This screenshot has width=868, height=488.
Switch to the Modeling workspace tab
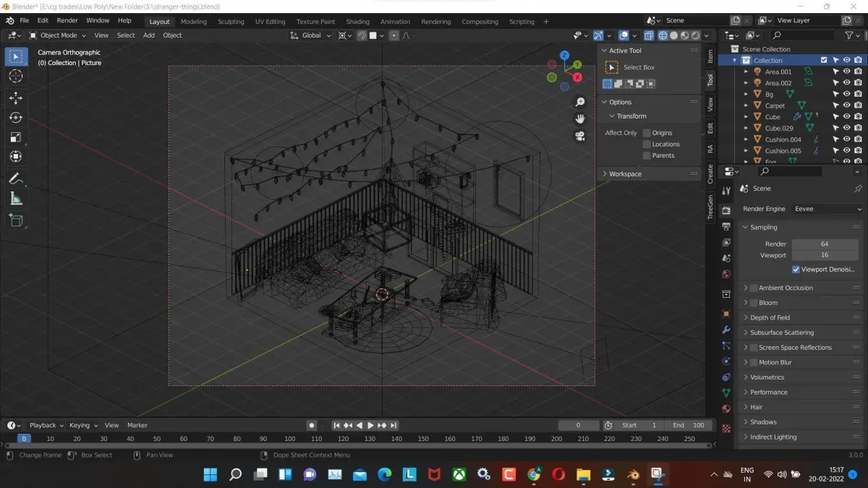click(193, 22)
